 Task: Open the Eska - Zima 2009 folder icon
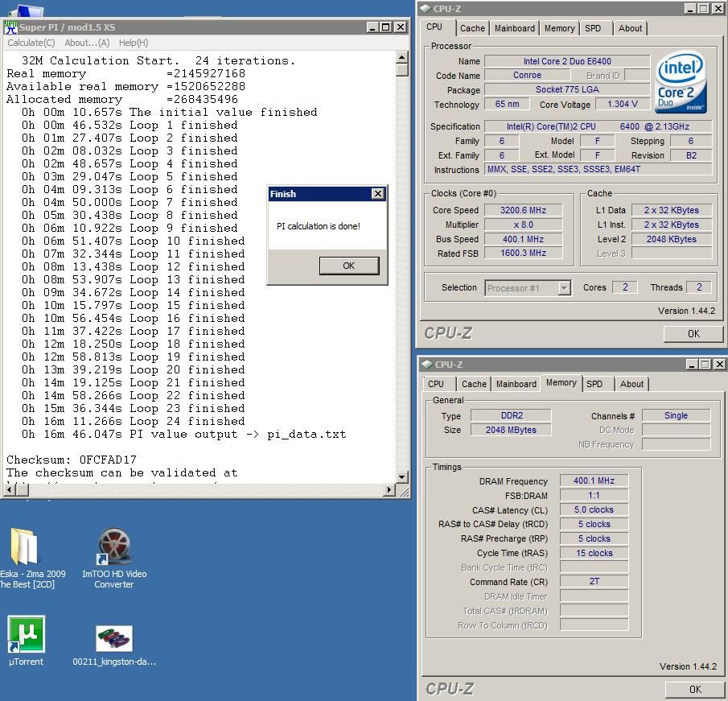point(24,546)
